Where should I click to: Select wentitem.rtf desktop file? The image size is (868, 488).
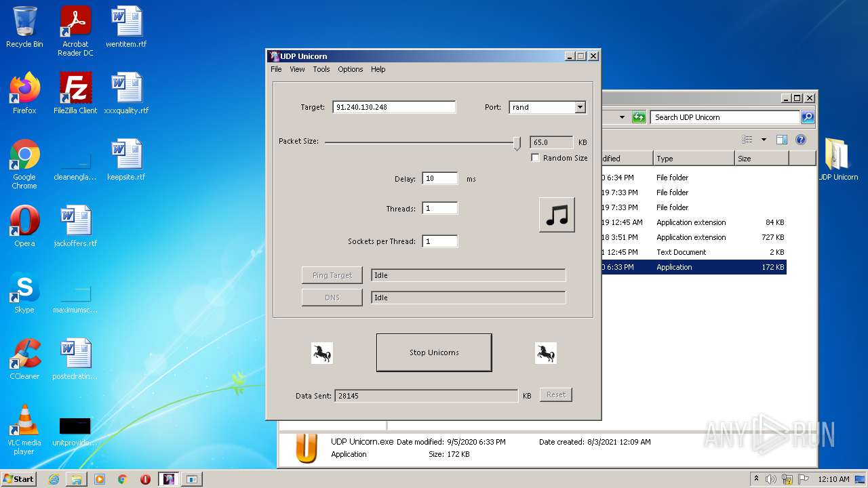point(126,28)
